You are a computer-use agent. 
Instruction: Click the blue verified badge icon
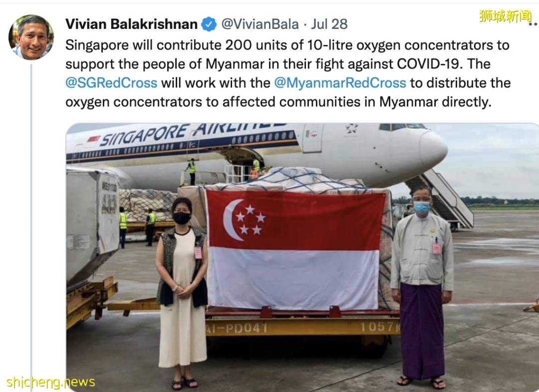pos(209,24)
